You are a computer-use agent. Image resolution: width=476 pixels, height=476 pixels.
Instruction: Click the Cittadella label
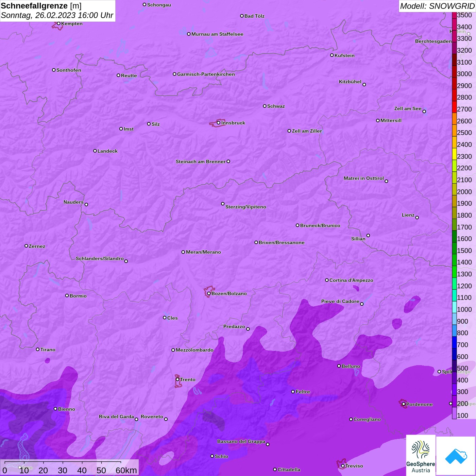[289, 470]
